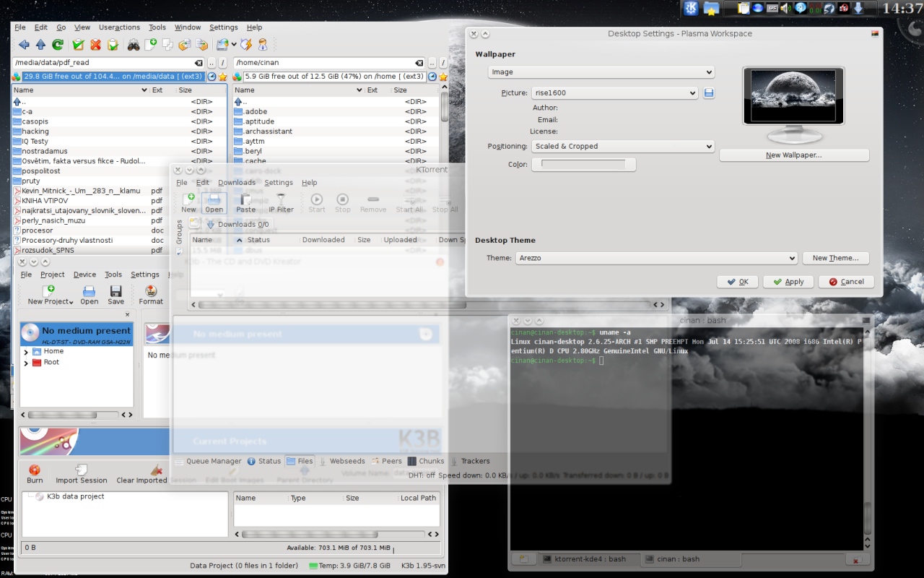Viewport: 924px width, 578px height.
Task: Click the 'us' keyboard layout tray indicator
Action: (x=772, y=9)
